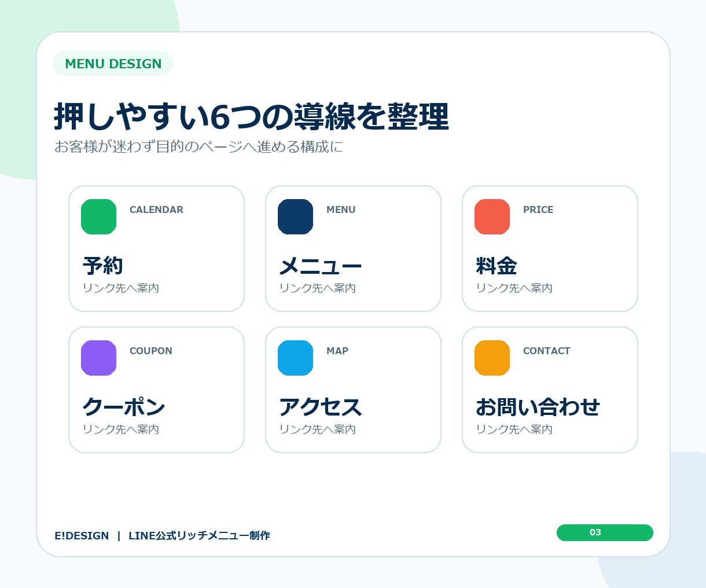Image resolution: width=706 pixels, height=588 pixels.
Task: Click リンク先へ案内 under アクセス
Action: coord(318,429)
